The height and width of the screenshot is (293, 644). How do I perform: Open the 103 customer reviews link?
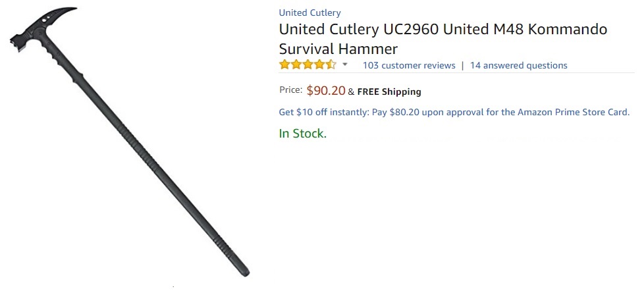tap(409, 65)
